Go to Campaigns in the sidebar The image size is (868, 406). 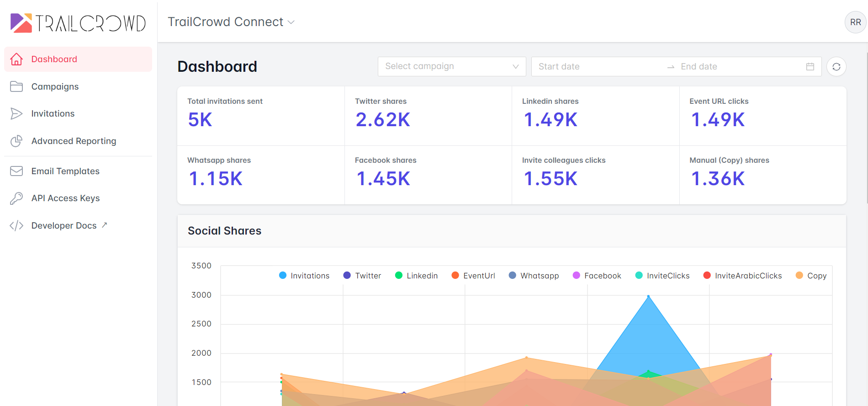(78, 86)
